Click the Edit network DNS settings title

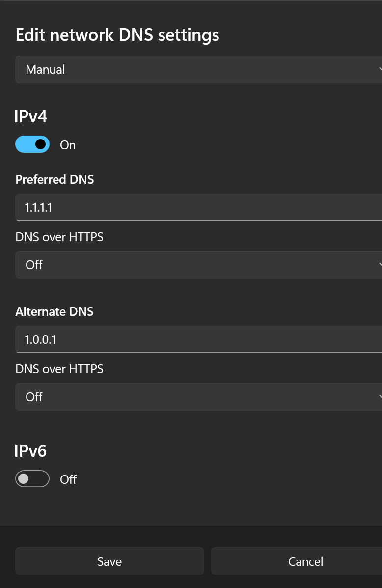pyautogui.click(x=117, y=35)
